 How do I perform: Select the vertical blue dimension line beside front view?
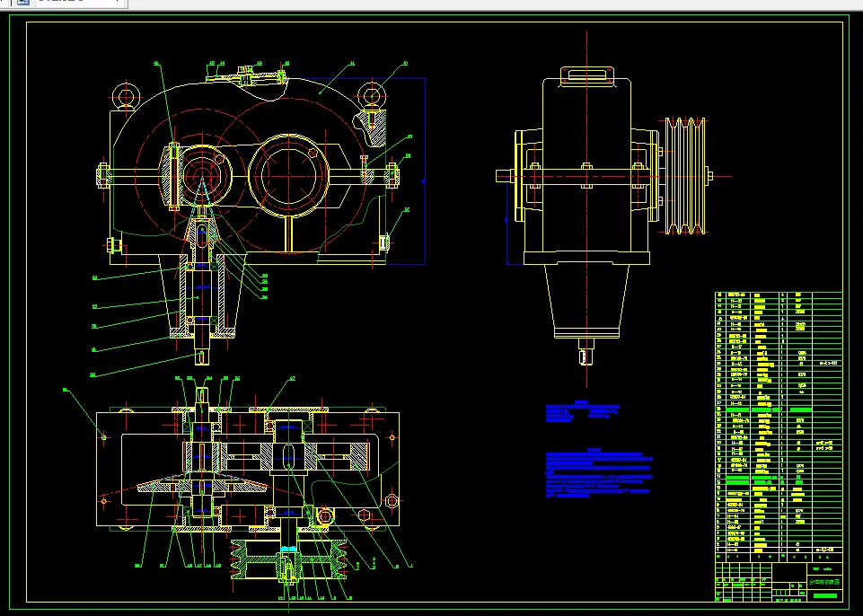(x=425, y=172)
